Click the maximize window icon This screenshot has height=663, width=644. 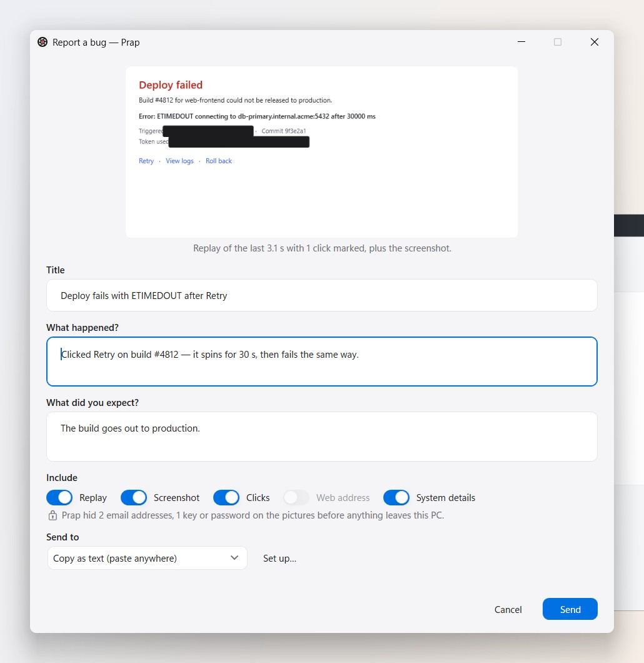coord(558,42)
